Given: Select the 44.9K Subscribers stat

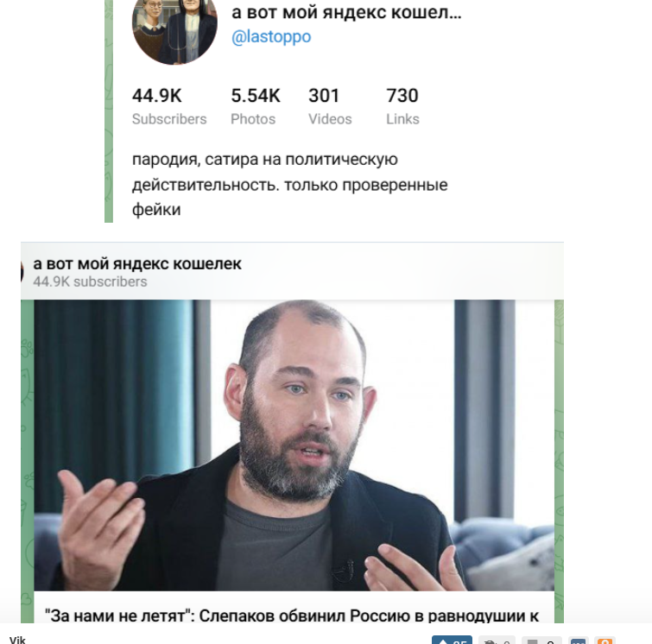Looking at the screenshot, I should [x=169, y=106].
